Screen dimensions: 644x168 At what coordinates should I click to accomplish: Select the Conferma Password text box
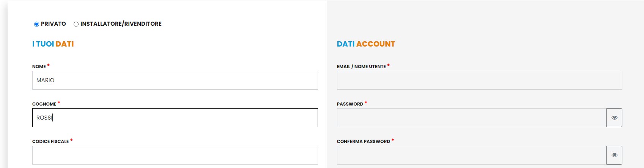pyautogui.click(x=471, y=155)
